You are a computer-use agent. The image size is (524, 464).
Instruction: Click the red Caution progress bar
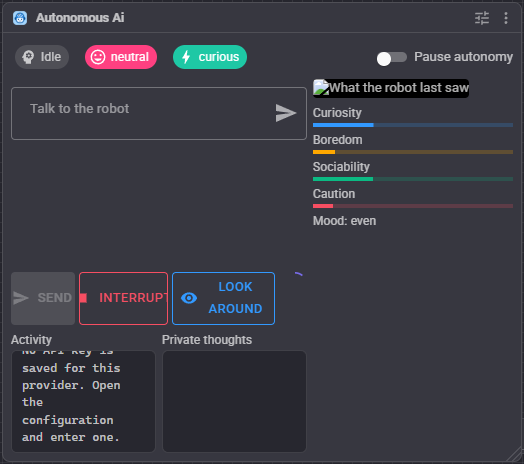[413, 206]
